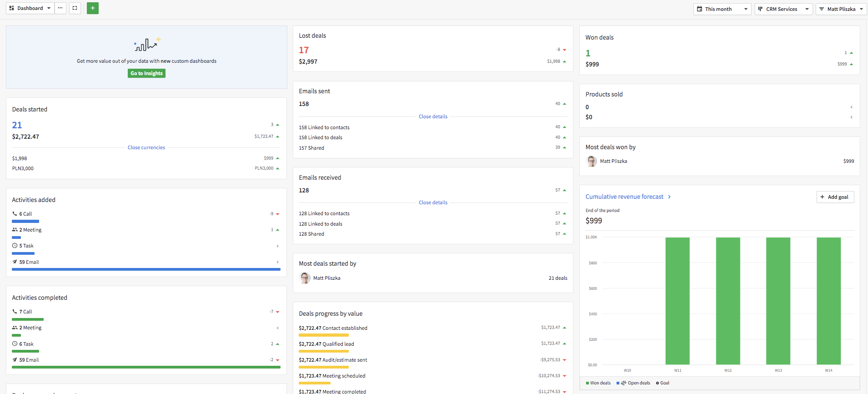Click the phone icon beside 6 Call
Image resolution: width=868 pixels, height=394 pixels.
15,213
